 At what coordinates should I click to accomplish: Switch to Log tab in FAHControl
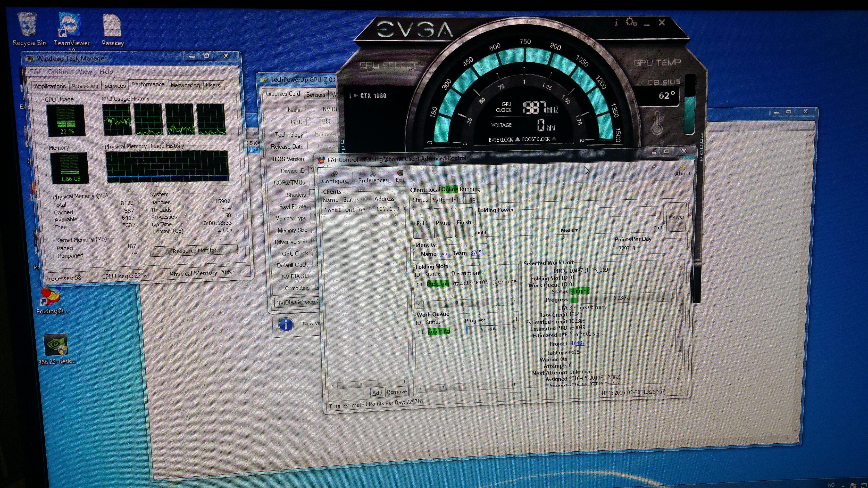(471, 199)
